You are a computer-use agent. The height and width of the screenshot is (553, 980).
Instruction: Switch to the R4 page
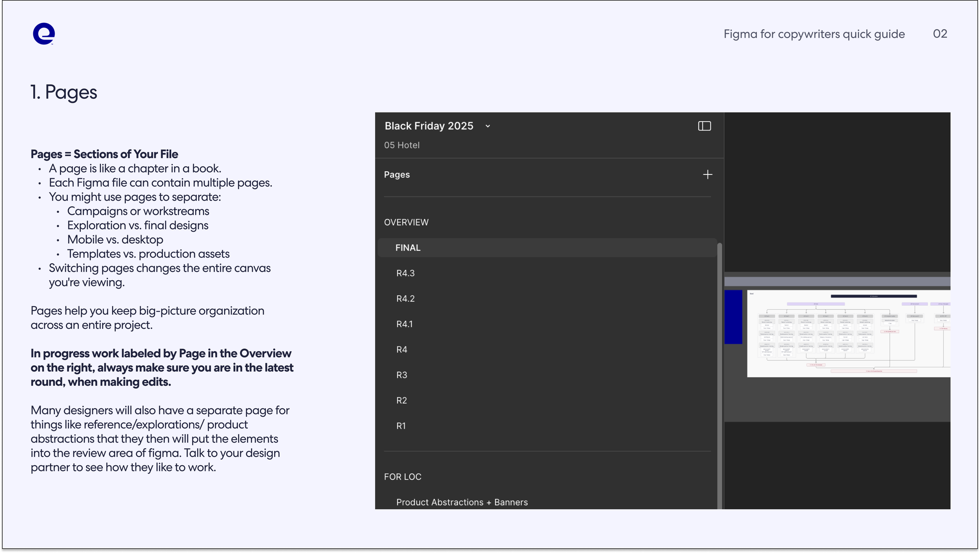point(402,349)
